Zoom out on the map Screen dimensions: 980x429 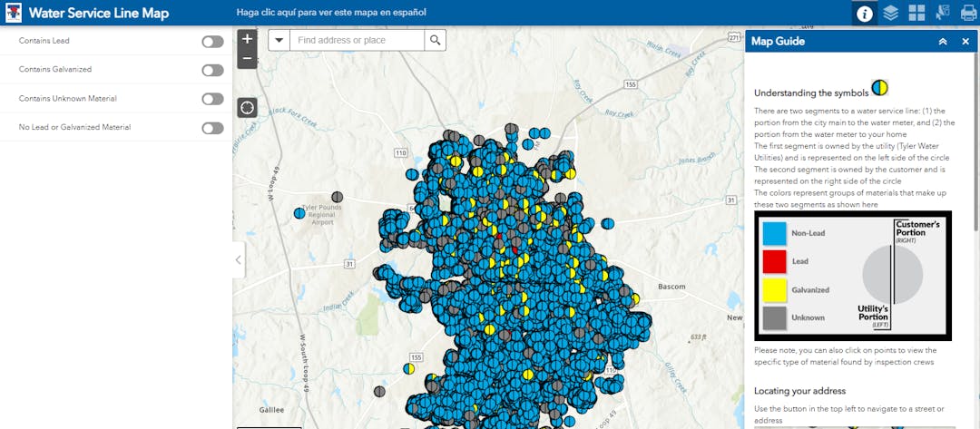(x=247, y=59)
